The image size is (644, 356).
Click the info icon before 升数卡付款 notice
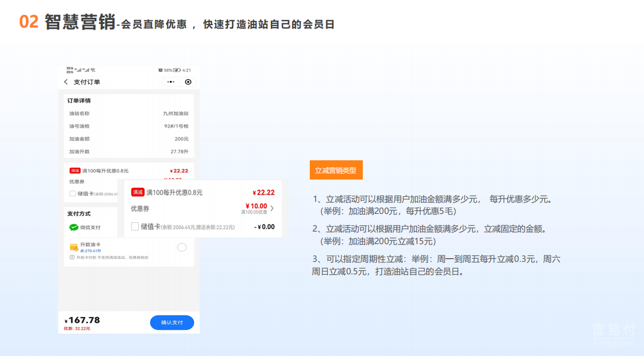(72, 258)
